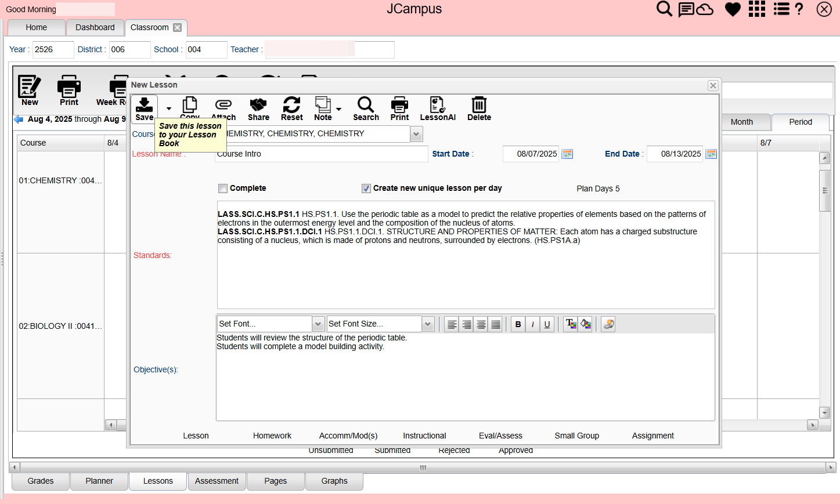Open the Assessment bottom tab
This screenshot has width=840, height=504.
tap(217, 481)
